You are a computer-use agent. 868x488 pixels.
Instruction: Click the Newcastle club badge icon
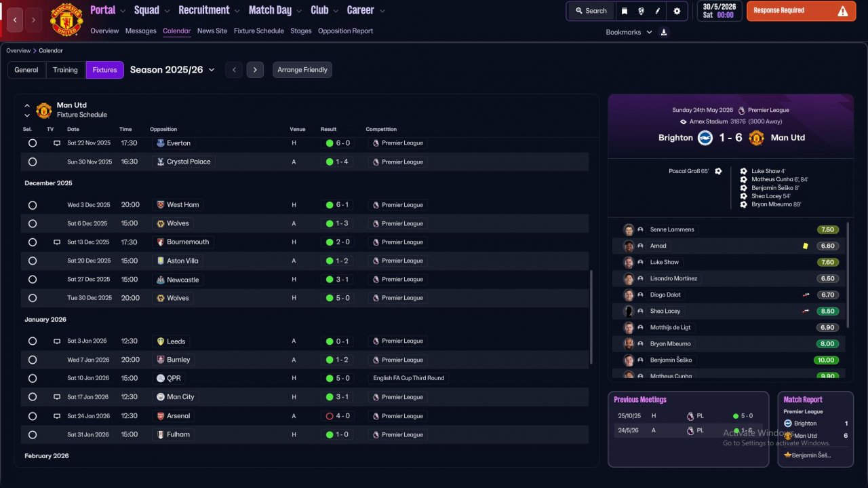pyautogui.click(x=161, y=280)
